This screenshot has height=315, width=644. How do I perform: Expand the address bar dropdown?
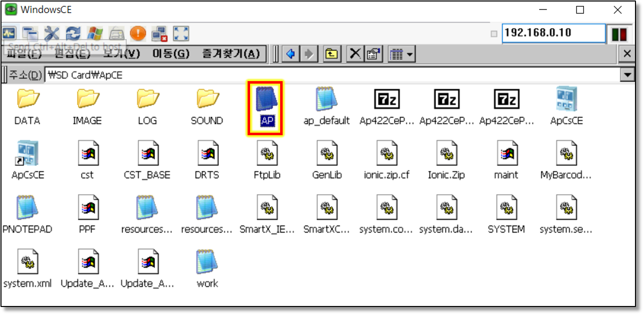[x=627, y=75]
